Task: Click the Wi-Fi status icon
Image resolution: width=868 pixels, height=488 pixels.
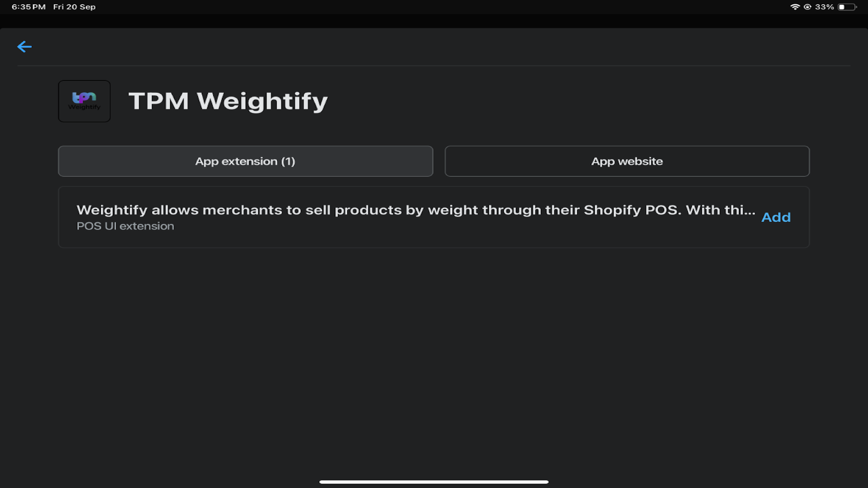Action: pos(795,7)
